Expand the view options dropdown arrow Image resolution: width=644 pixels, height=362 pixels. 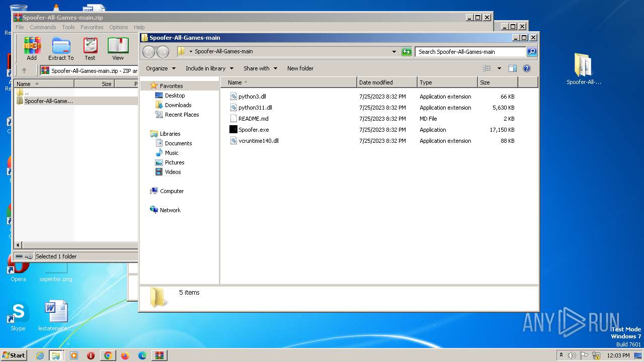(x=499, y=68)
